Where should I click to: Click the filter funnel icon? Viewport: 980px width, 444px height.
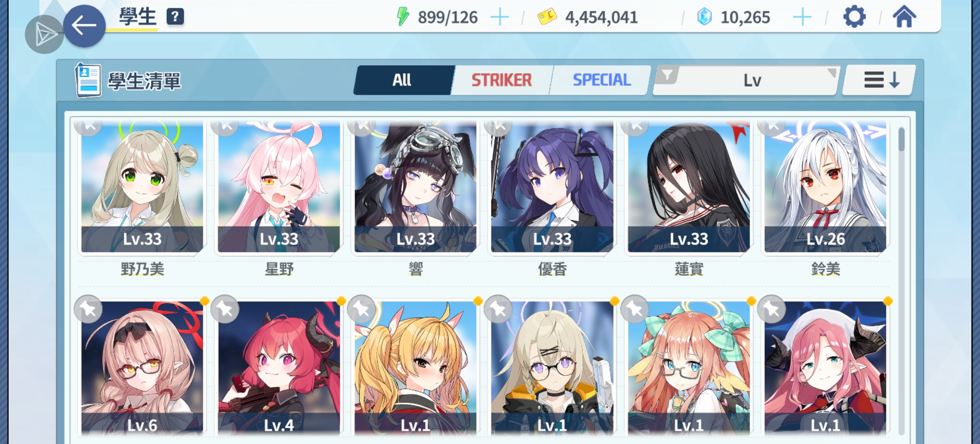click(667, 75)
